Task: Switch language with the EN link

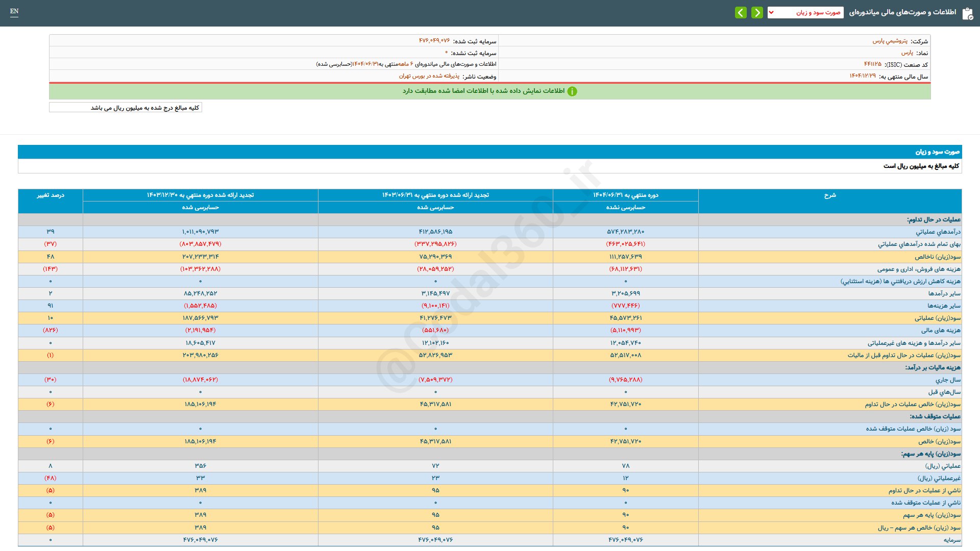Action: coord(14,11)
